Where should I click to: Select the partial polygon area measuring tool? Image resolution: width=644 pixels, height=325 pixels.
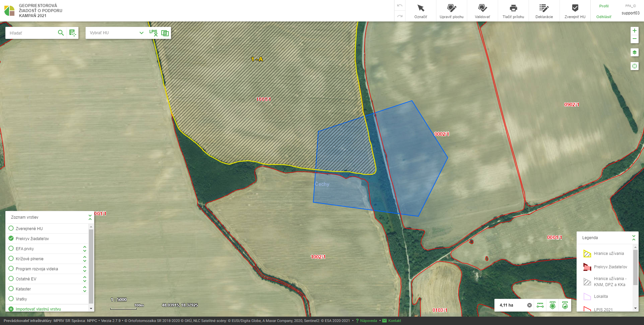point(565,305)
